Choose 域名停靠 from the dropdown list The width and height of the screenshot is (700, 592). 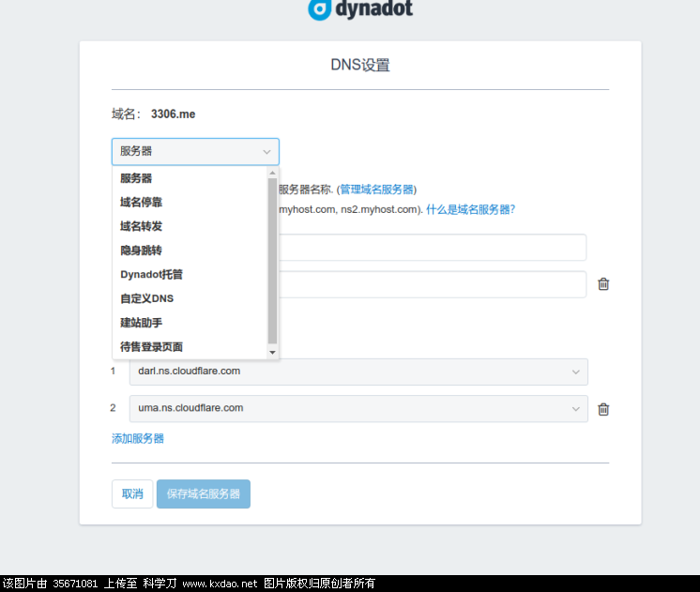(190, 203)
